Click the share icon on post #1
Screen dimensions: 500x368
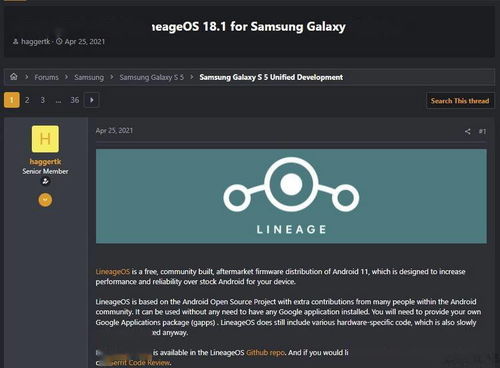[x=468, y=131]
